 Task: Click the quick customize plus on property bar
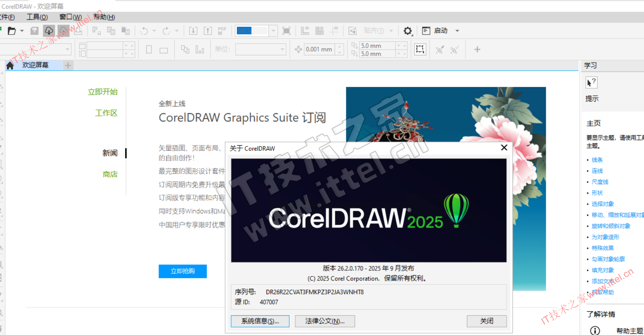477,49
